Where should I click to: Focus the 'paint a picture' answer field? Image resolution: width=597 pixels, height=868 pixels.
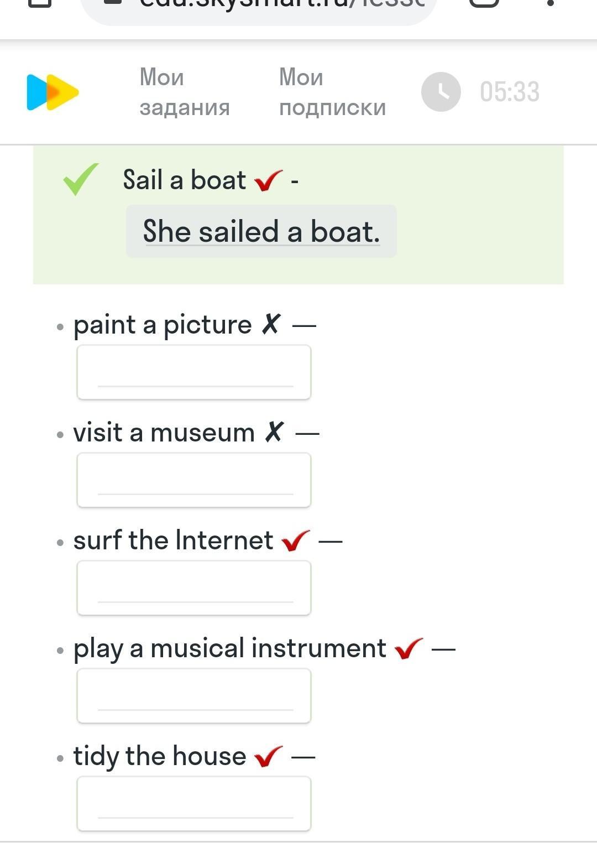[x=194, y=372]
